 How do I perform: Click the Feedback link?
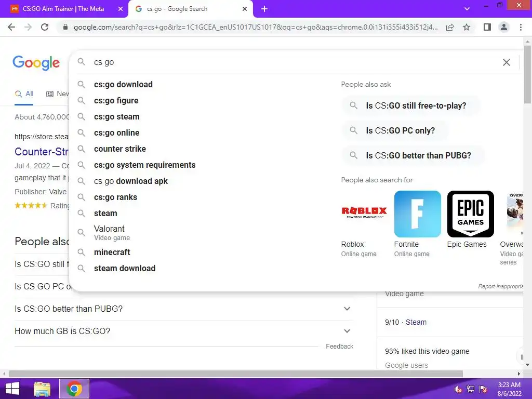340,347
